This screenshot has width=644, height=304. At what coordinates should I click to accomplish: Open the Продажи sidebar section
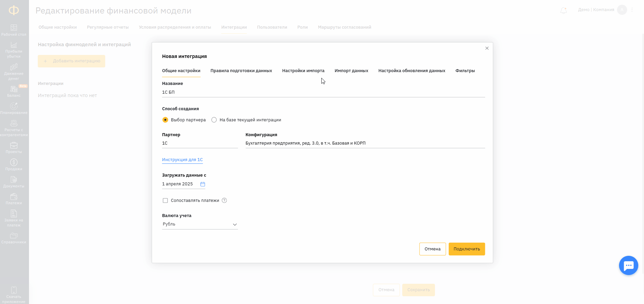[x=14, y=165]
